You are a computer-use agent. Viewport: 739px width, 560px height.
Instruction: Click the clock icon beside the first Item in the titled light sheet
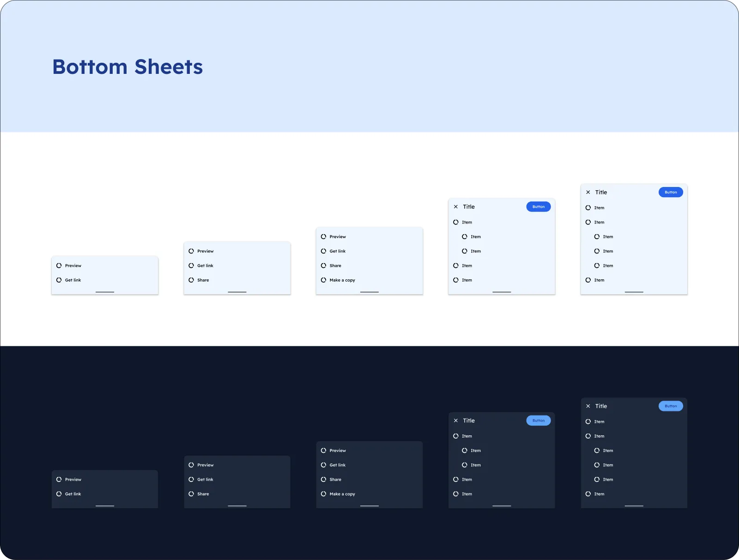coord(456,222)
